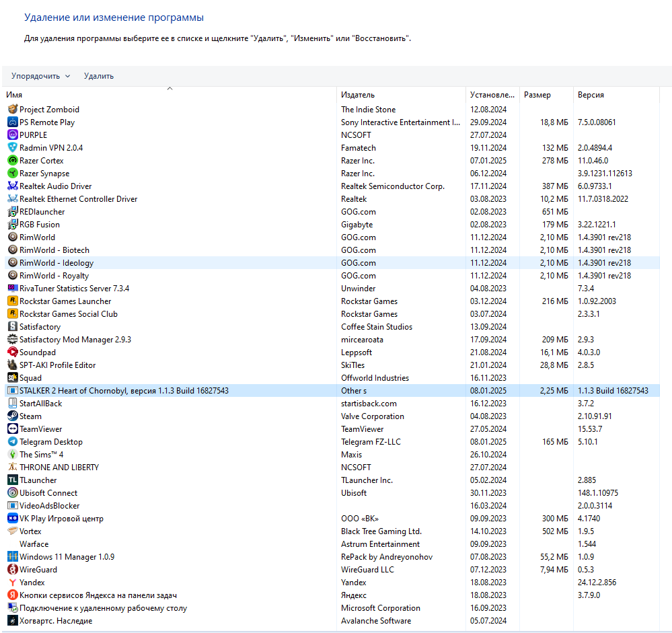Click the TLauncher icon

pyautogui.click(x=13, y=480)
